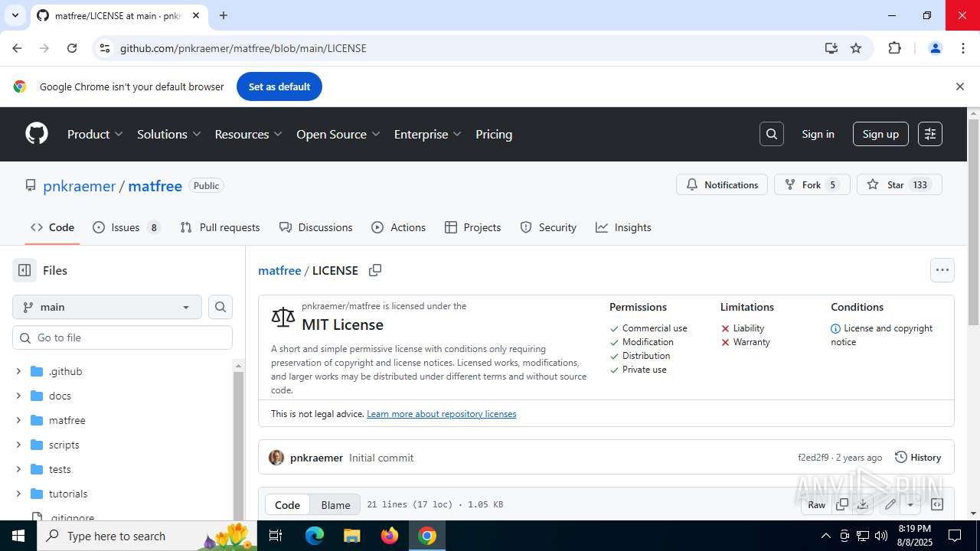Click Sign in
Image resolution: width=980 pixels, height=551 pixels.
click(818, 134)
